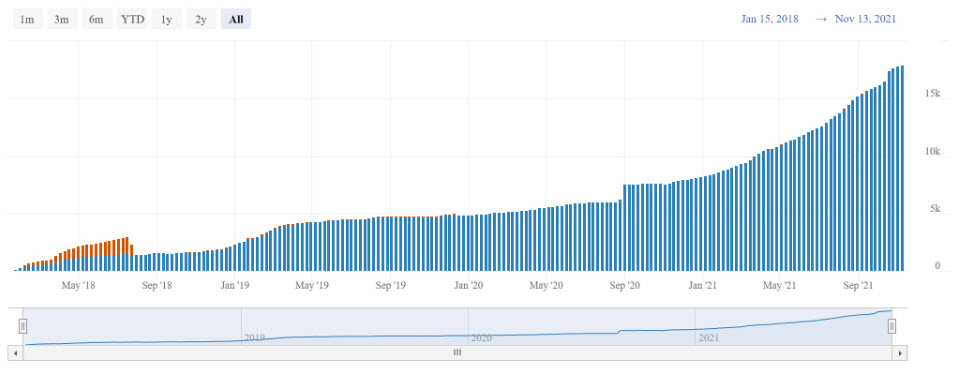Click the Jan '19 axis label

pyautogui.click(x=235, y=285)
